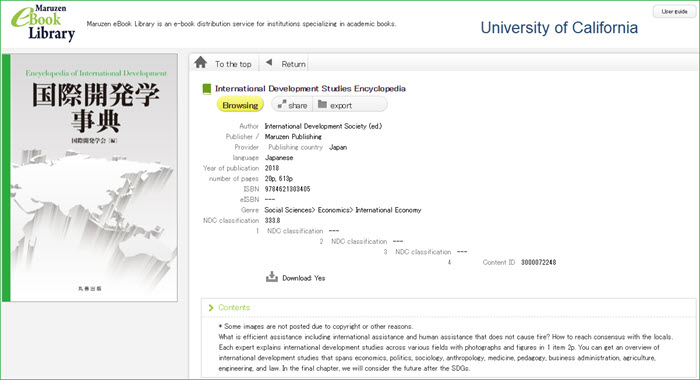Select the title International Development Studies Encyclopedia
The height and width of the screenshot is (380, 700).
pyautogui.click(x=310, y=88)
